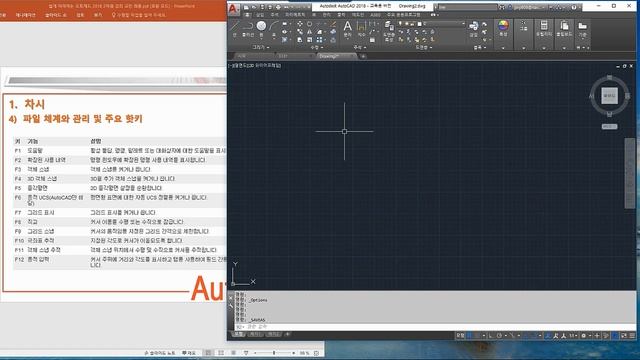Toggle ortho mode in status bar
This screenshot has height=360, width=640.
(x=491, y=336)
